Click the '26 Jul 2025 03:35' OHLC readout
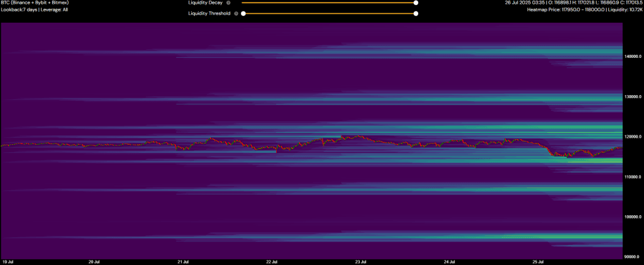 574,3
